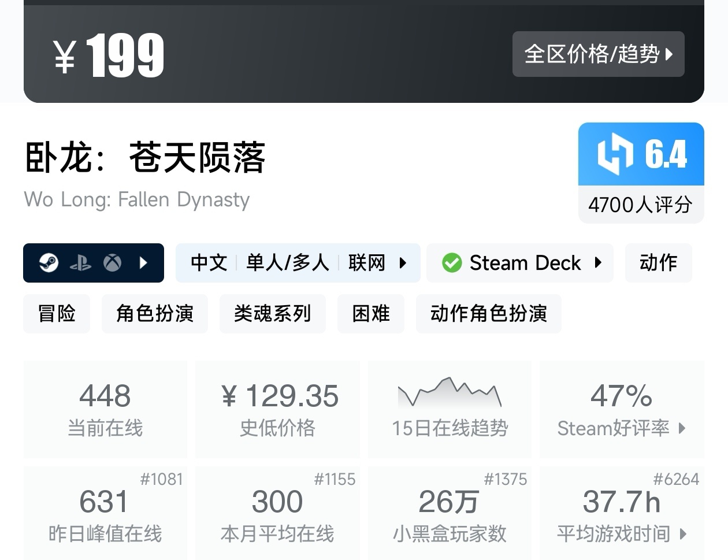Screen dimensions: 728x560
Task: Select the 类魂系列 tag
Action: click(273, 314)
